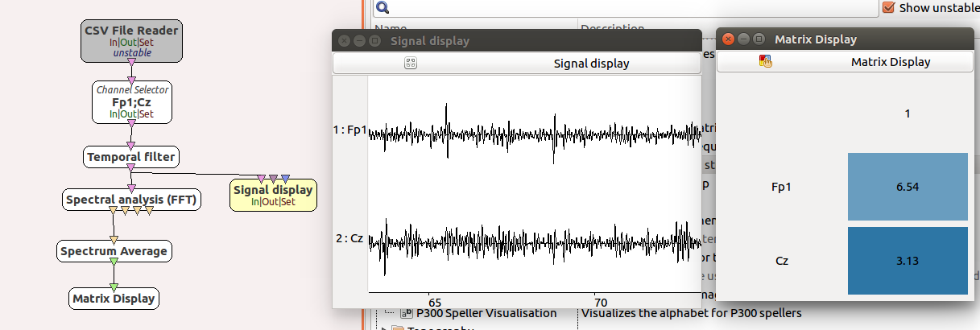Select the Temporal filter box
The height and width of the screenshot is (330, 980).
click(x=130, y=156)
